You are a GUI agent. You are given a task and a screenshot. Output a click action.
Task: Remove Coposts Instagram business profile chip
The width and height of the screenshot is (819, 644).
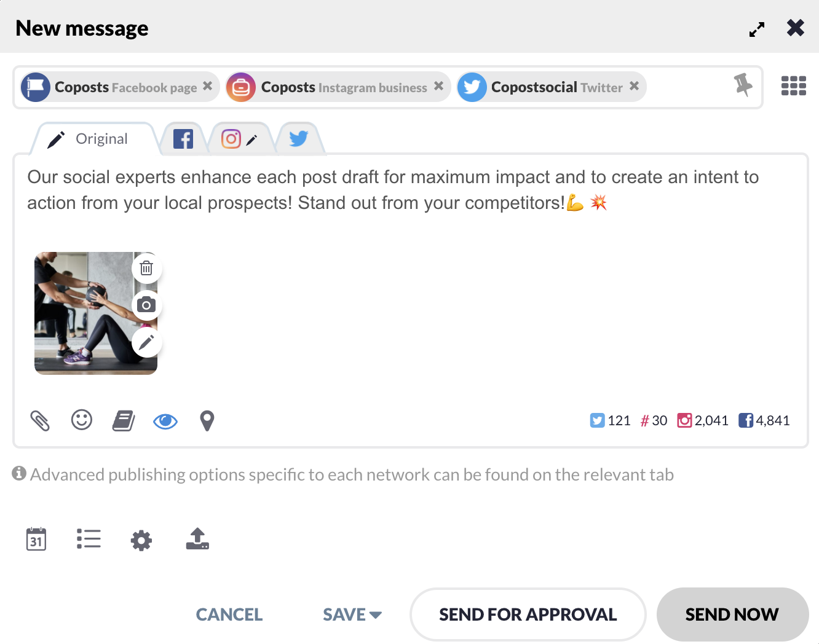coord(438,86)
